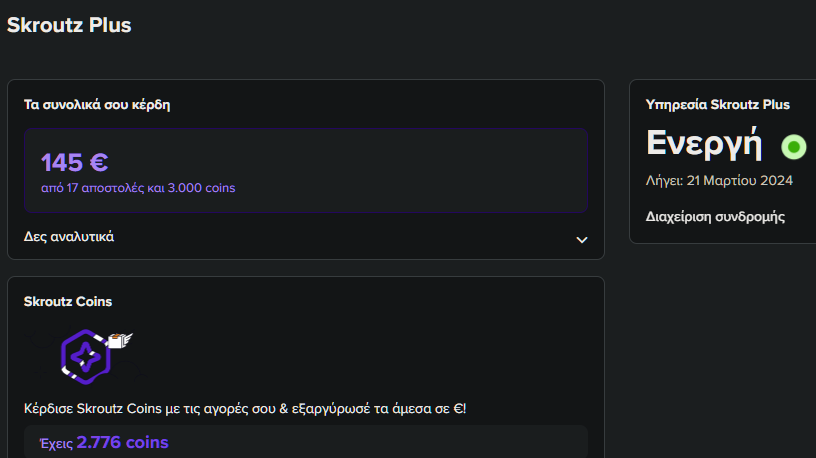Screen dimensions: 816x458
Task: Click the green active status indicator
Action: [x=794, y=147]
